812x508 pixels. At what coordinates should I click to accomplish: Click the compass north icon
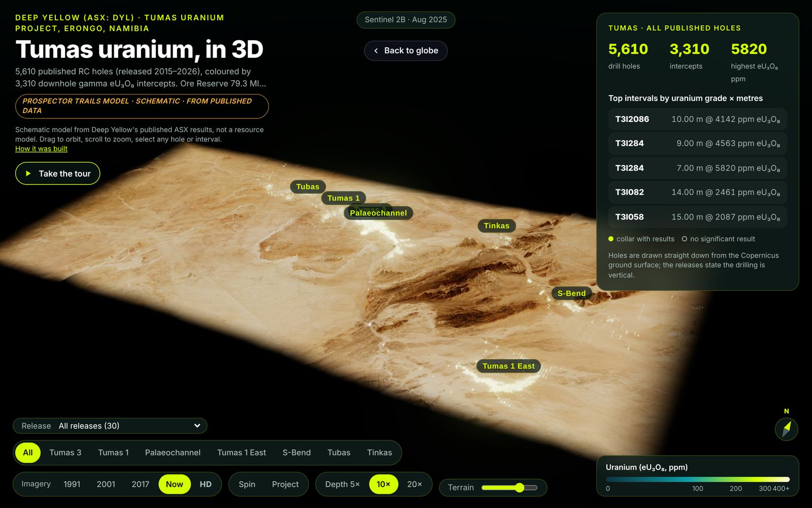tap(786, 429)
